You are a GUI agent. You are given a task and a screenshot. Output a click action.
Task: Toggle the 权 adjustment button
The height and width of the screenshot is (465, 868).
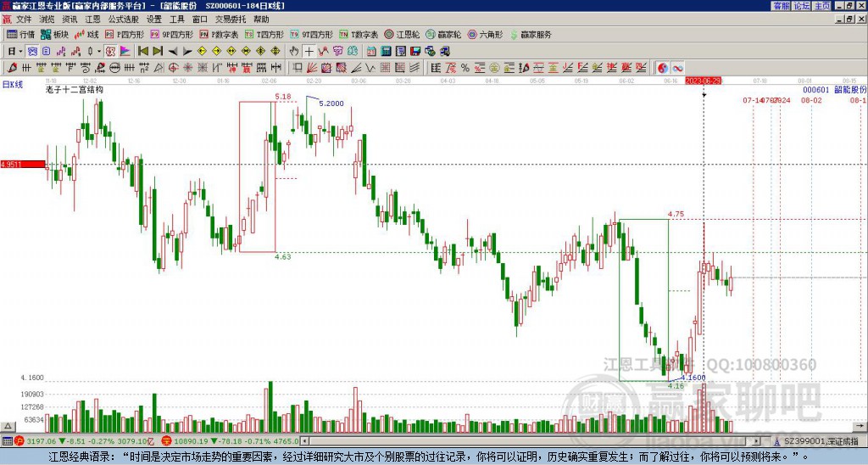pos(110,51)
